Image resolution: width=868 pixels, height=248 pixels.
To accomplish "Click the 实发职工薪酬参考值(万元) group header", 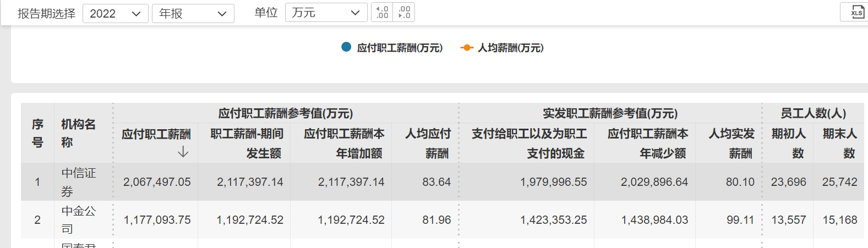I will pos(610,113).
